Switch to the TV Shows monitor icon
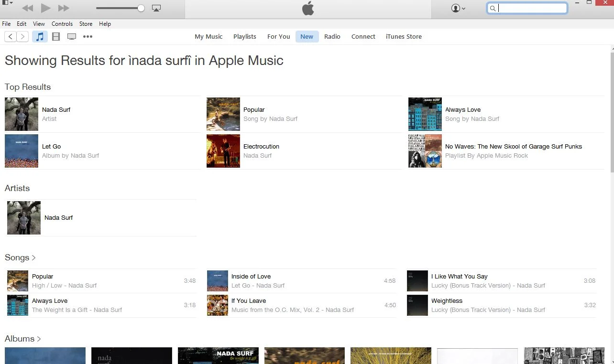 [72, 36]
